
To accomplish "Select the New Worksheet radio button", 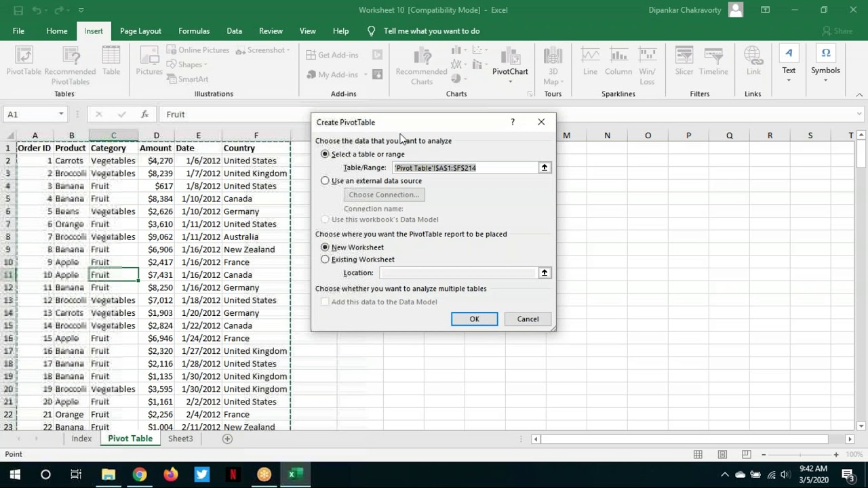I will point(325,247).
